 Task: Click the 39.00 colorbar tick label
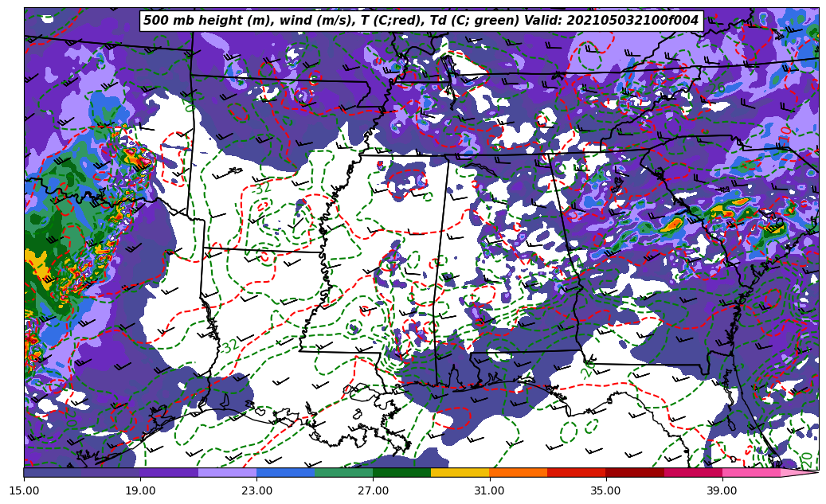(x=722, y=490)
